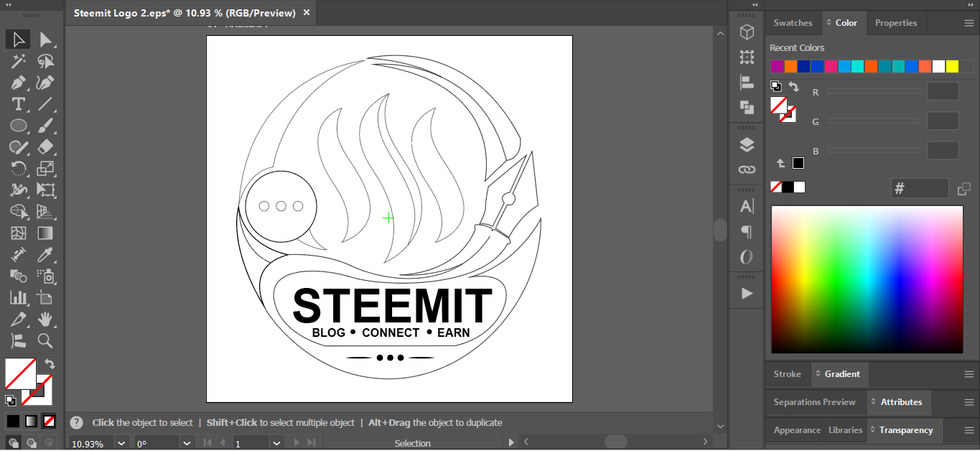This screenshot has height=451, width=980.
Task: Open the Paragraph panel icon
Action: coord(747,232)
